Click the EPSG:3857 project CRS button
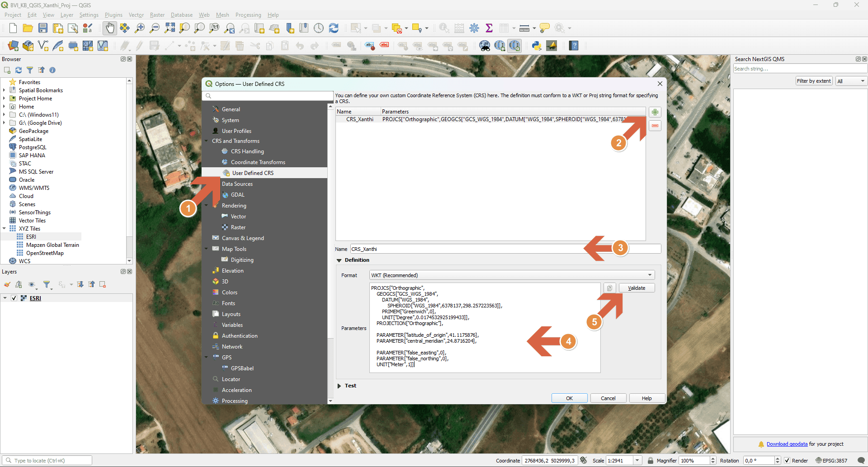The width and height of the screenshot is (868, 467). point(831,461)
